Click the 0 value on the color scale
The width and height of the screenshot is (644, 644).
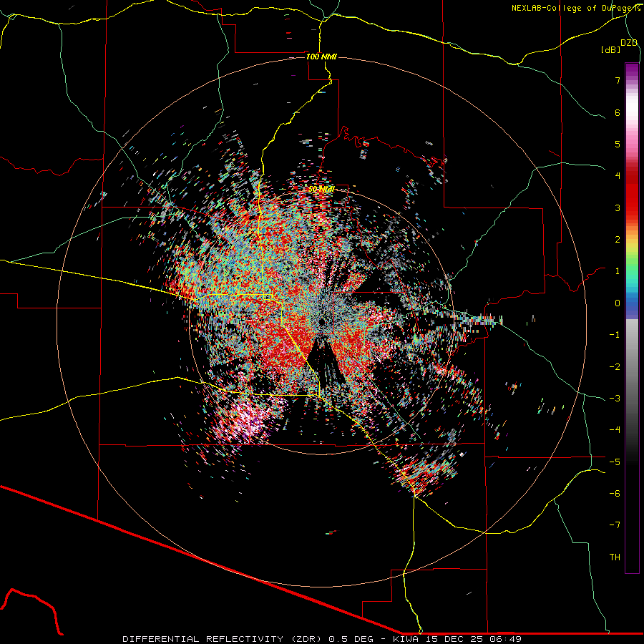tap(618, 303)
